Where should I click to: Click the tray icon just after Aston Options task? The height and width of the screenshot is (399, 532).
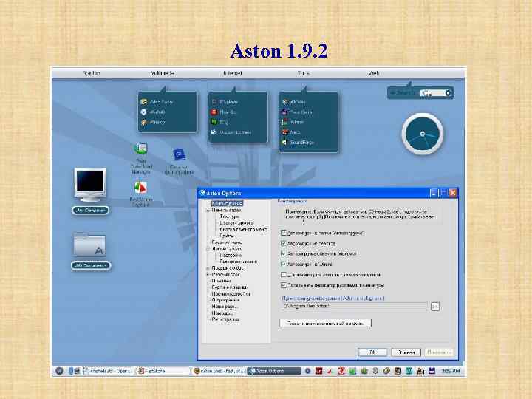click(x=307, y=371)
